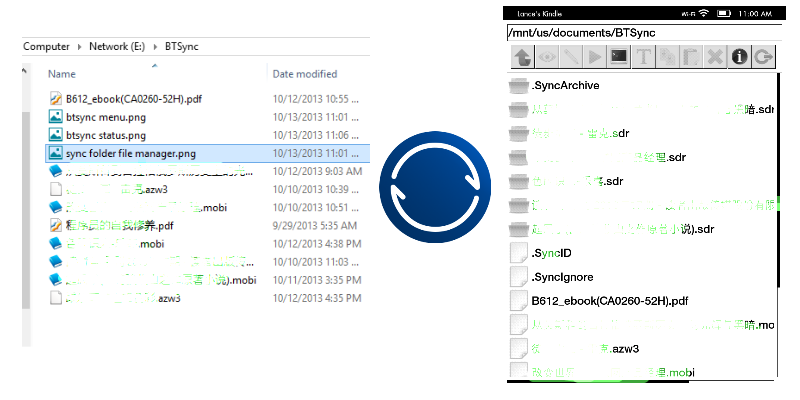Sort by the Name column header
Image resolution: width=800 pixels, height=400 pixels.
tap(62, 74)
